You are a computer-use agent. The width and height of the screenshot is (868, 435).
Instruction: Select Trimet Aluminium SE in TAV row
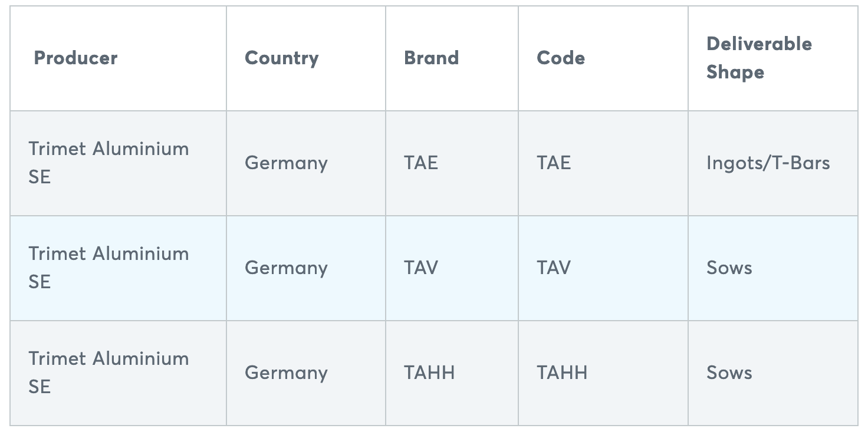click(x=108, y=268)
